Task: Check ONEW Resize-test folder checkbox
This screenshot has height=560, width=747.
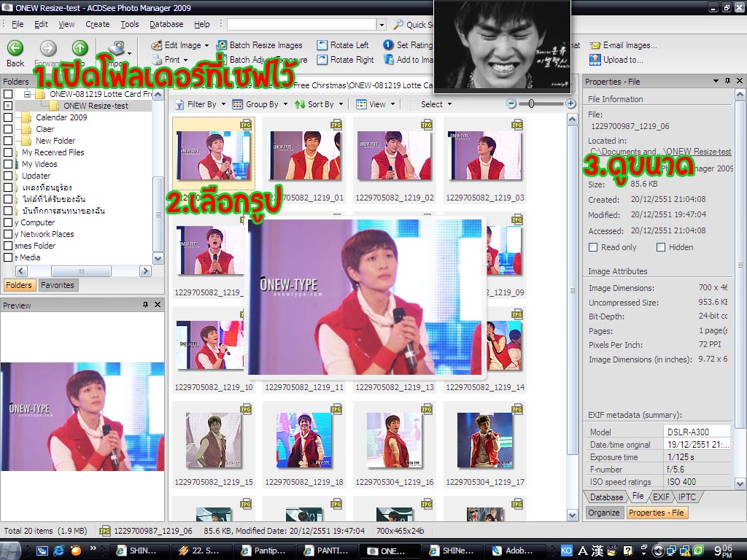Action: point(8,105)
